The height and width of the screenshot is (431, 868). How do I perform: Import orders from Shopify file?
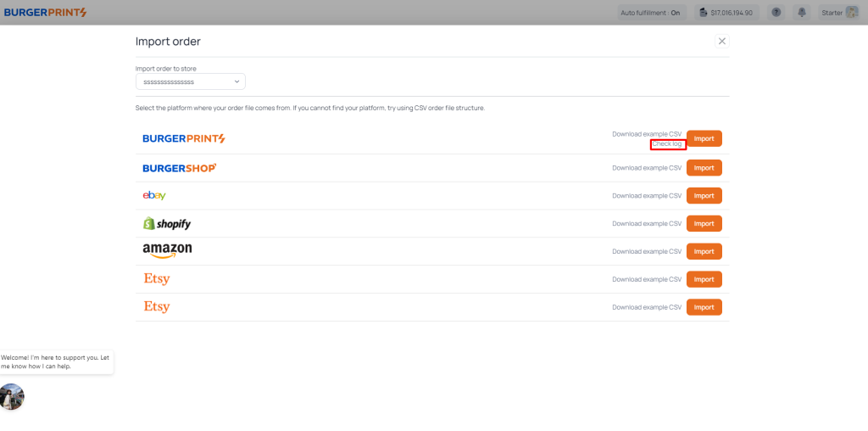tap(704, 223)
